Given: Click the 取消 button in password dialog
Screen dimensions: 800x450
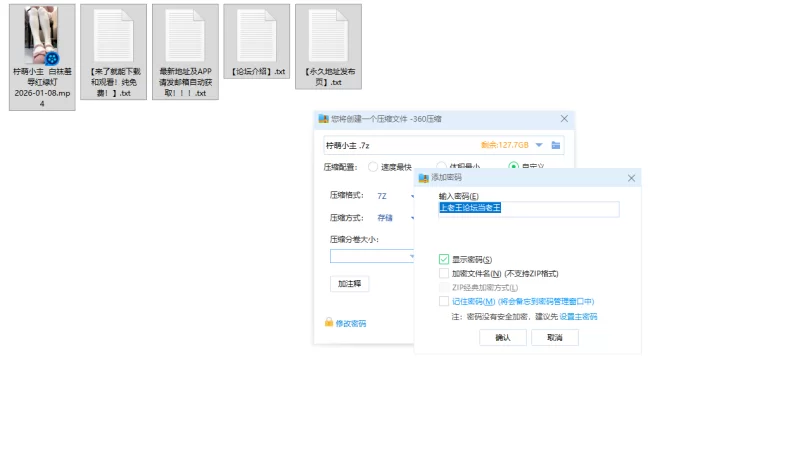Looking at the screenshot, I should pos(555,338).
